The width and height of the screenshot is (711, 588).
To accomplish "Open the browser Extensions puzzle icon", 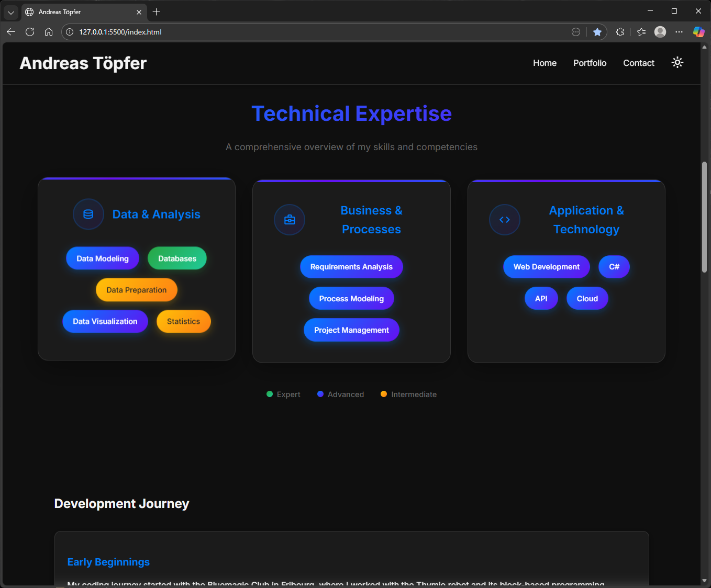I will click(620, 32).
